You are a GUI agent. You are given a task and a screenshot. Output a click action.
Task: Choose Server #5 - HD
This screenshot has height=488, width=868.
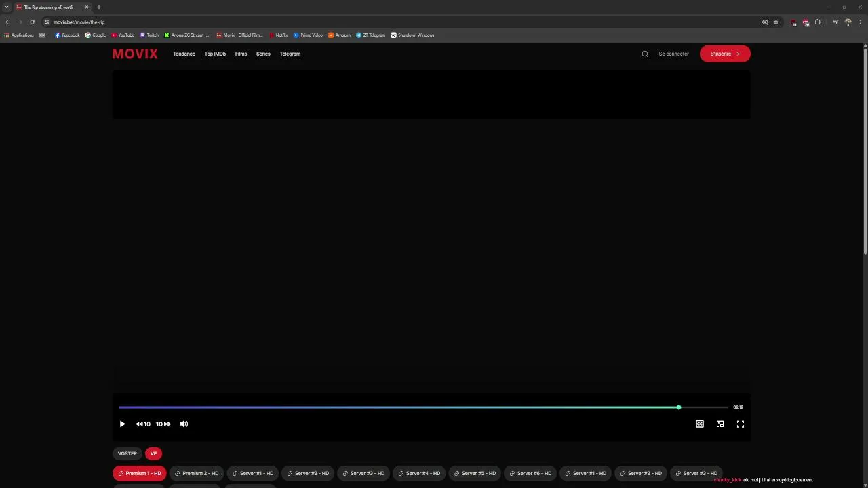pos(475,473)
